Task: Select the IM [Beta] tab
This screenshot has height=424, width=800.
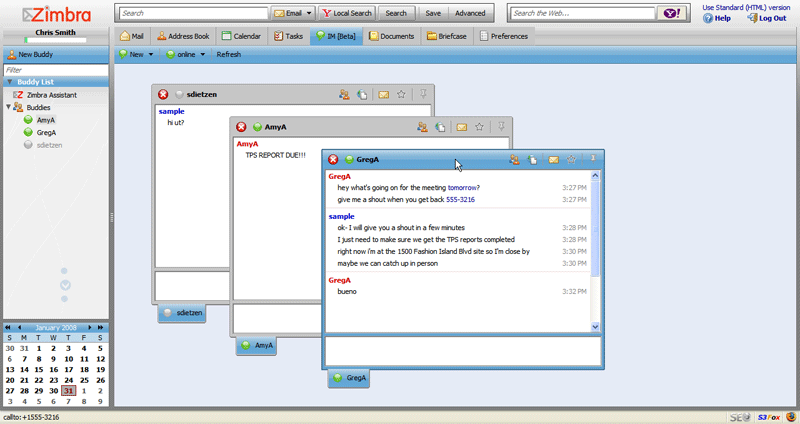Action: point(336,36)
